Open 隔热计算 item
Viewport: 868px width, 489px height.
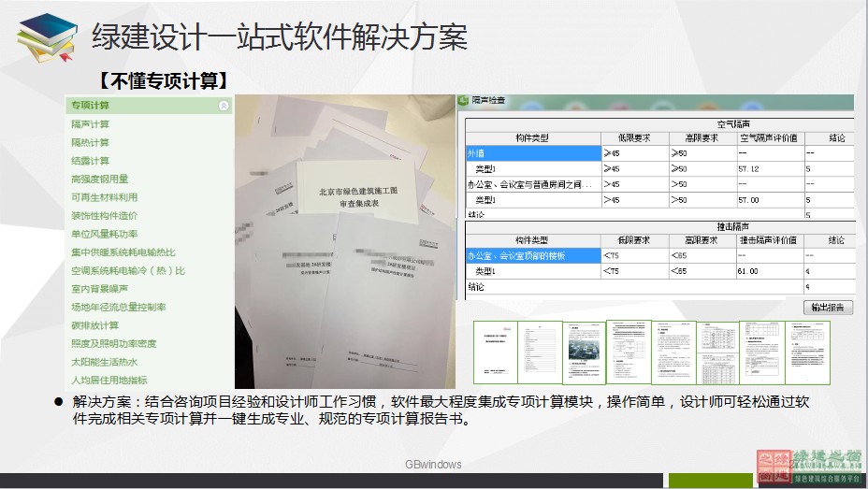(90, 142)
